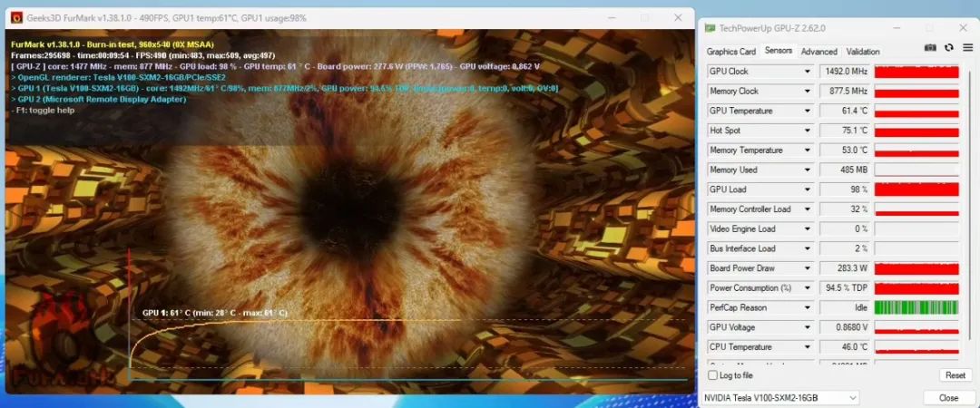Click the 283.3 W Board Power value
Image resolution: width=980 pixels, height=408 pixels.
point(845,268)
